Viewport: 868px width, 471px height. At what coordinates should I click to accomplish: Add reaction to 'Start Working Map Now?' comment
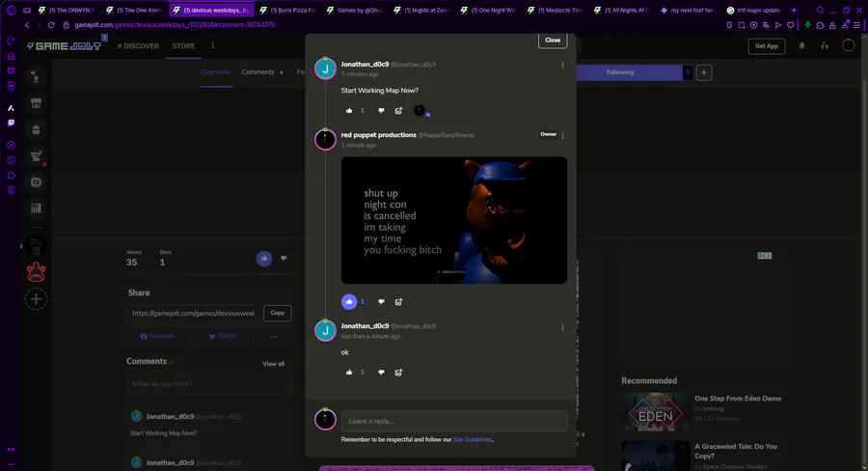click(398, 111)
